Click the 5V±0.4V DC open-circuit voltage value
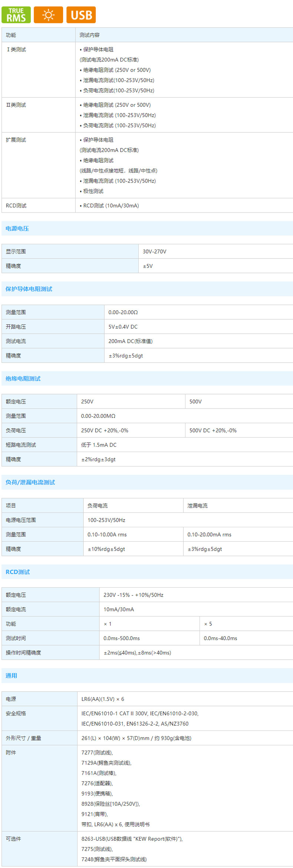This screenshot has height=868, width=293. (123, 327)
